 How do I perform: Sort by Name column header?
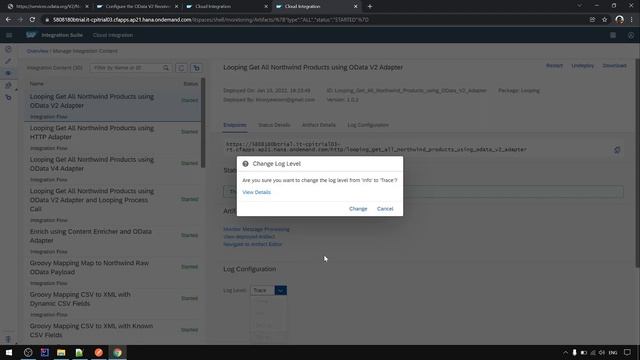pos(36,84)
